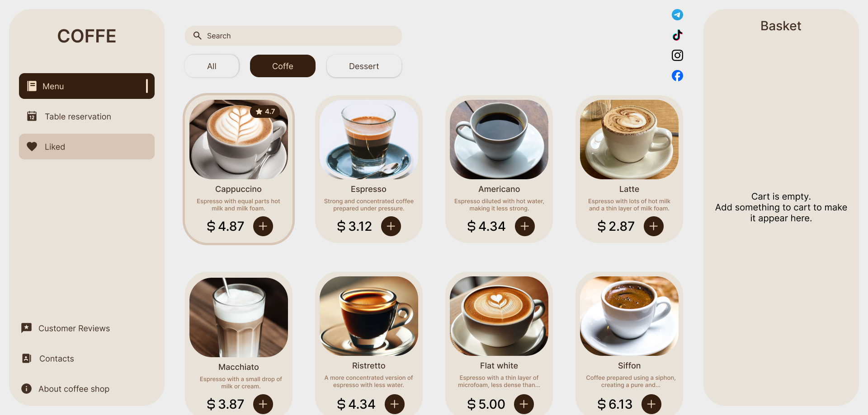
Task: Open the Telegram social link icon
Action: 677,15
